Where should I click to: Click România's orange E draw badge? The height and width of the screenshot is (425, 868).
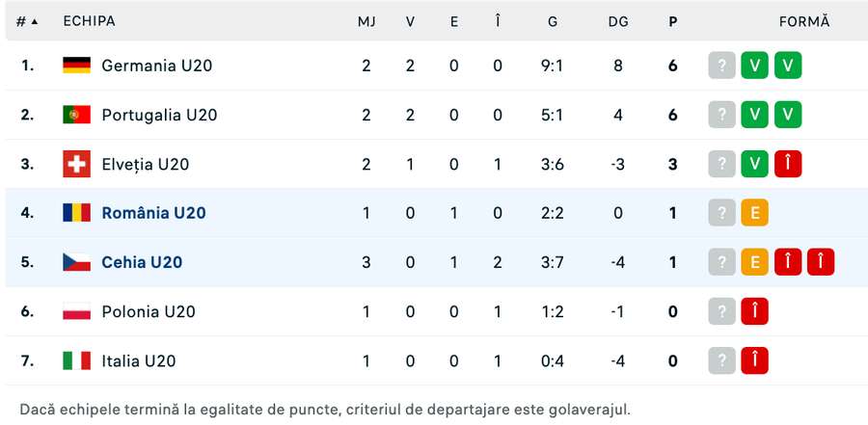click(754, 213)
